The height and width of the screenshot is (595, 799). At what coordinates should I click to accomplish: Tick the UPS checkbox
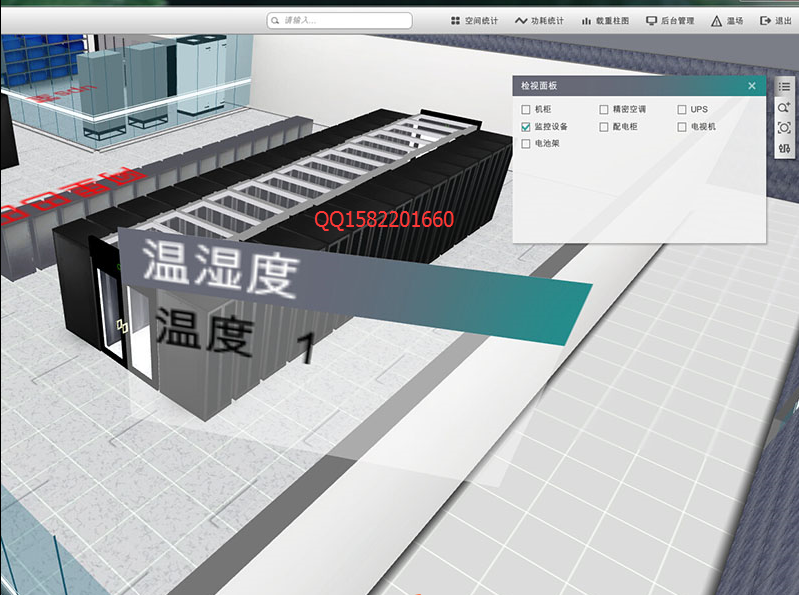pos(682,109)
